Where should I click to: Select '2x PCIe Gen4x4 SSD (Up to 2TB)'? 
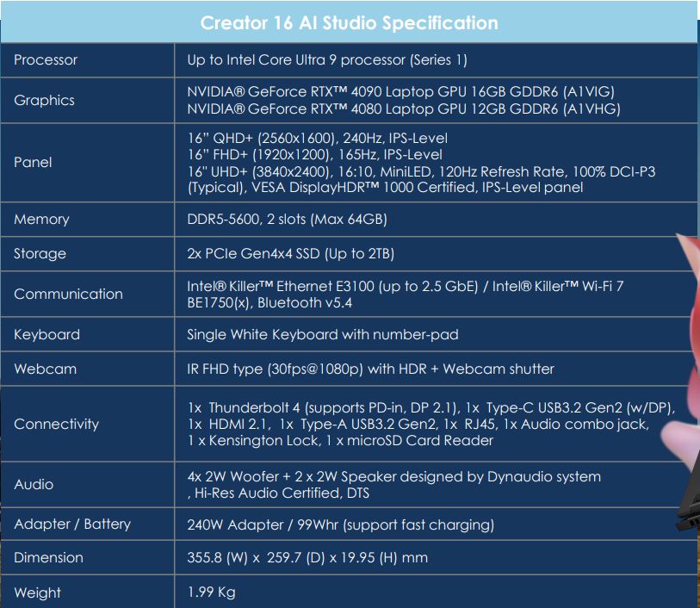point(291,253)
